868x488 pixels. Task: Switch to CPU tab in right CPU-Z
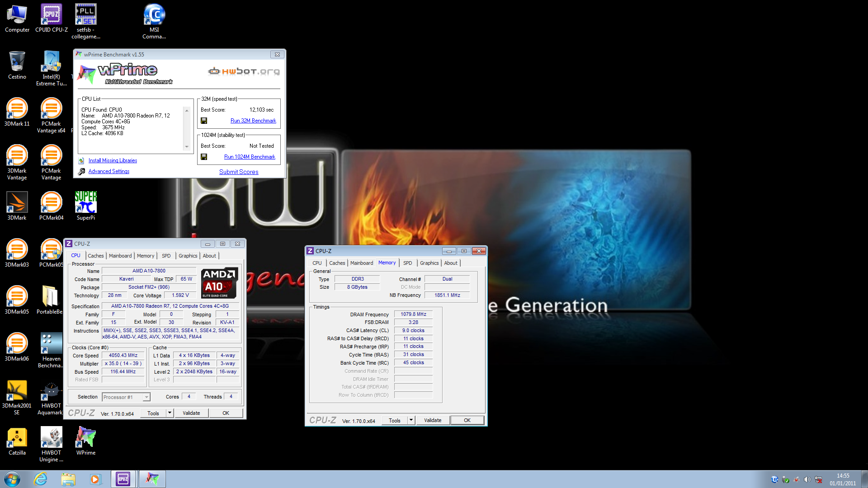pyautogui.click(x=317, y=263)
